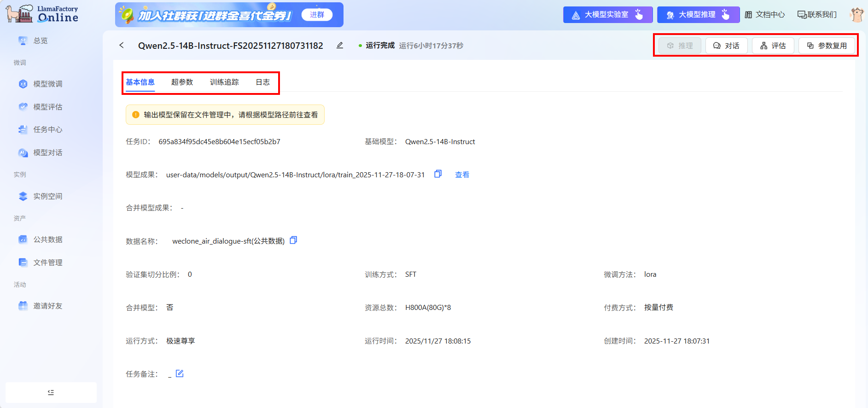Screen dimensions: 868x408
Task: Click the warning icon in notice
Action: (x=135, y=115)
